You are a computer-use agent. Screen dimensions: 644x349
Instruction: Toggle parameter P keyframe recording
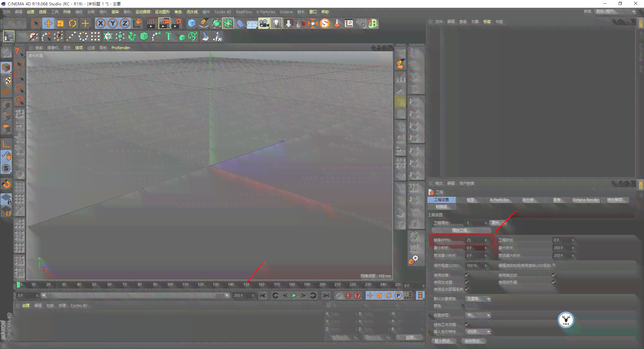398,296
